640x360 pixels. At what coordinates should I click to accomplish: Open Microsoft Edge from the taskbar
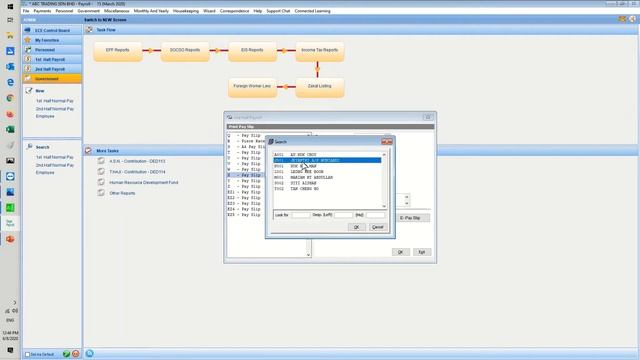(10, 82)
